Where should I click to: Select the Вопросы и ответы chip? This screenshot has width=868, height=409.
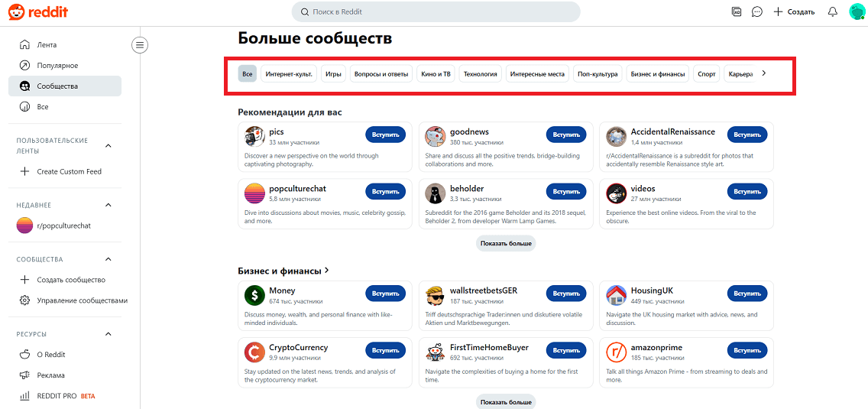pyautogui.click(x=381, y=73)
